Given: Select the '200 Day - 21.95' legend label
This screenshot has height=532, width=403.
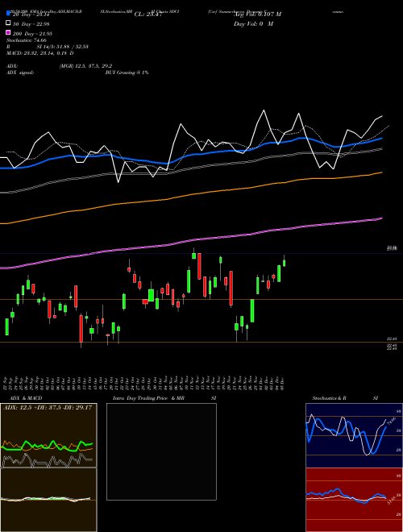Looking at the screenshot, I should pos(32,33).
